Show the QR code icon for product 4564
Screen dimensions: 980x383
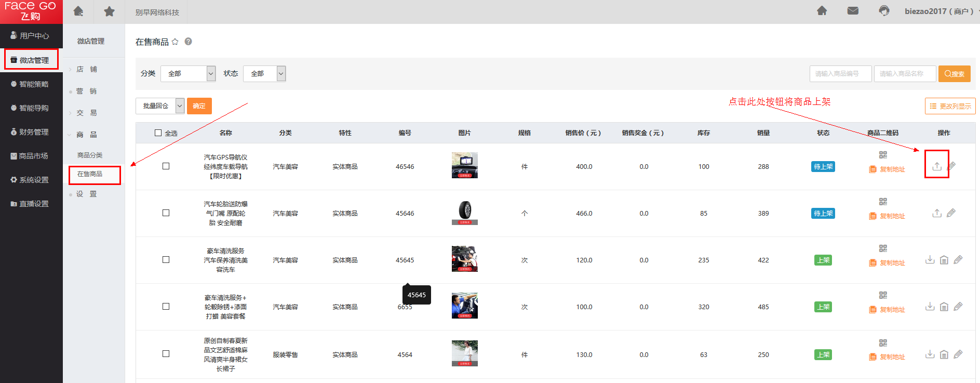(883, 343)
